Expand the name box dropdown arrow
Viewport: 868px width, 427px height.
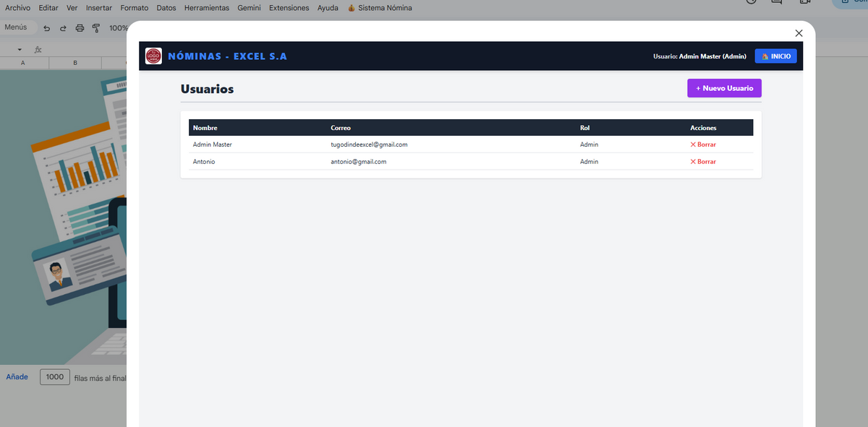(20, 50)
